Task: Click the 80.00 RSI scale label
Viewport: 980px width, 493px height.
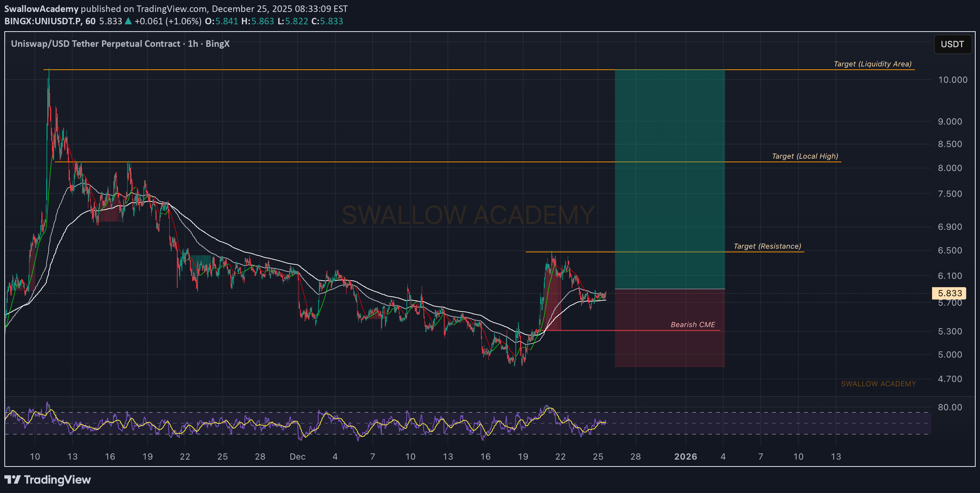Action: tap(949, 407)
